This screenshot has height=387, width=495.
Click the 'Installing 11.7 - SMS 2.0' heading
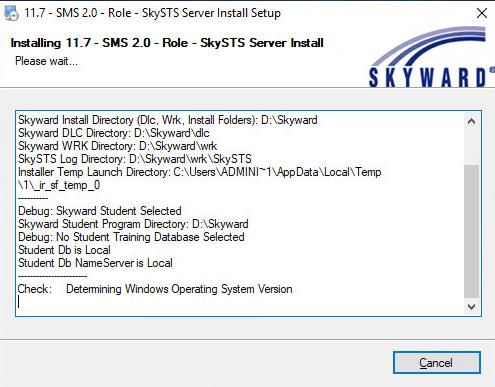(x=167, y=43)
